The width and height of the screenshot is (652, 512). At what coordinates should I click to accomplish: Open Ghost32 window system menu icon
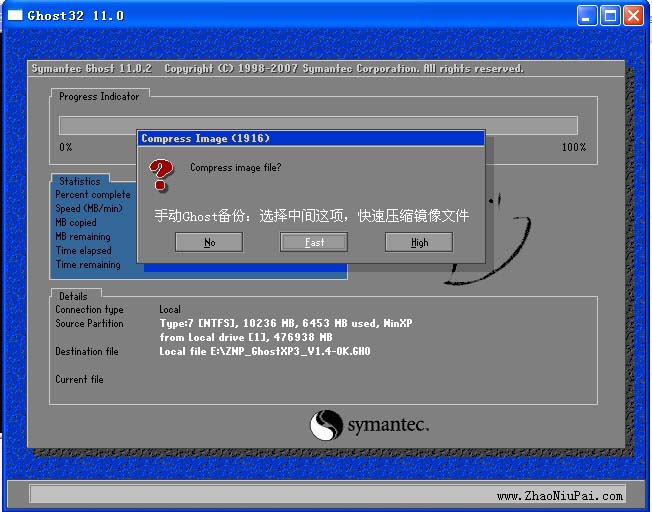coord(15,15)
